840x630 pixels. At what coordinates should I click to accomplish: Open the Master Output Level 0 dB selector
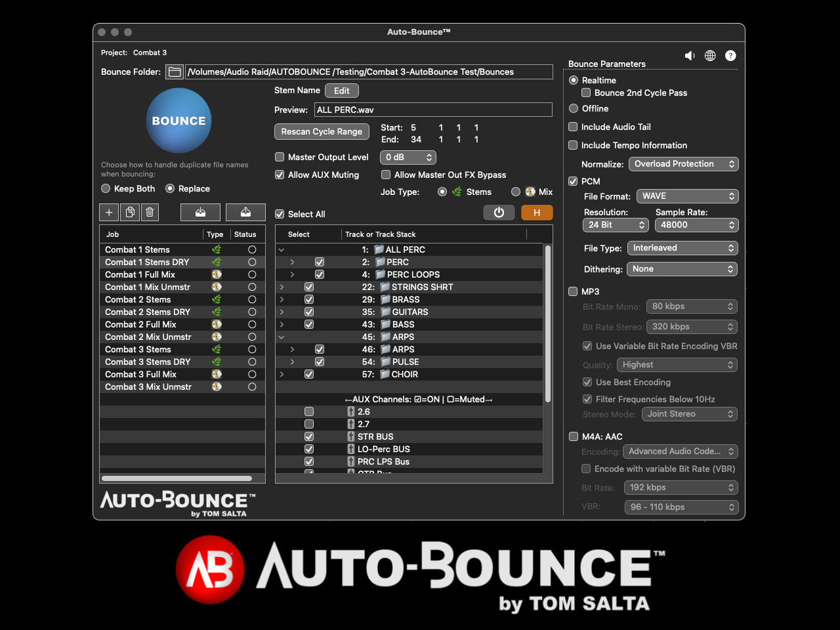click(x=408, y=157)
